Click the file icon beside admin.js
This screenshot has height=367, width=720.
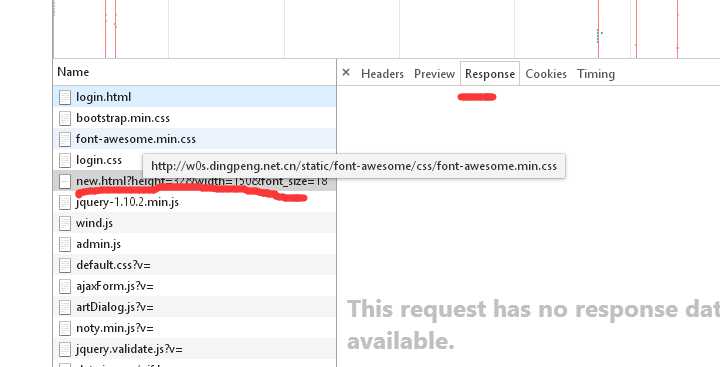(65, 245)
